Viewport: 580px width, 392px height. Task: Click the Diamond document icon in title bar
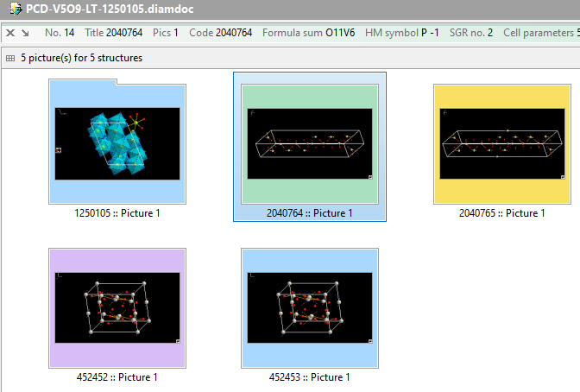point(14,9)
